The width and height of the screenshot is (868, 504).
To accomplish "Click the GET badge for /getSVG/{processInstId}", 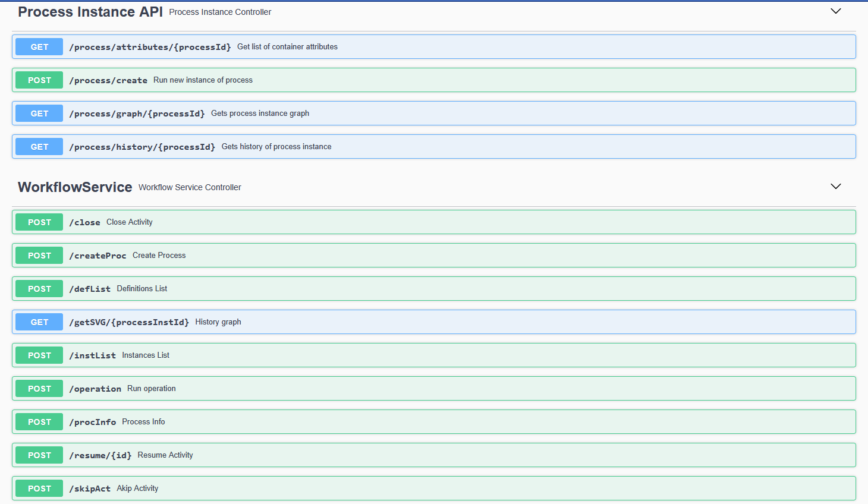I will [39, 322].
